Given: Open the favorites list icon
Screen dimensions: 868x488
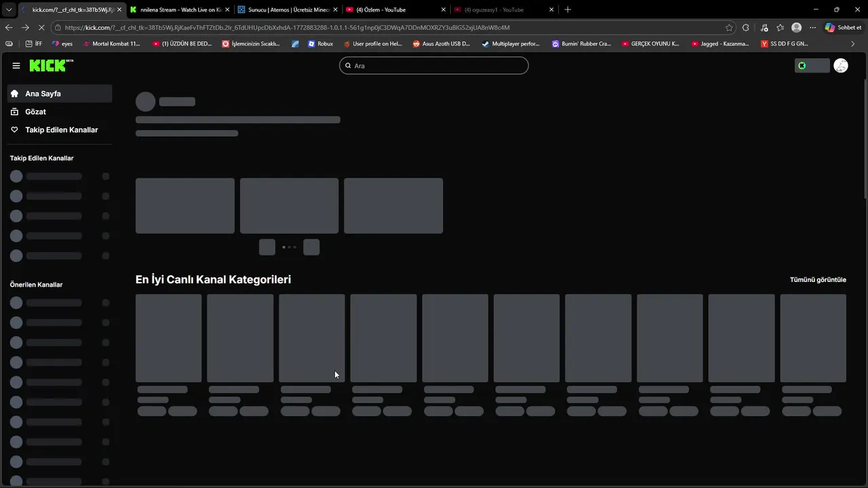Looking at the screenshot, I should pyautogui.click(x=780, y=28).
